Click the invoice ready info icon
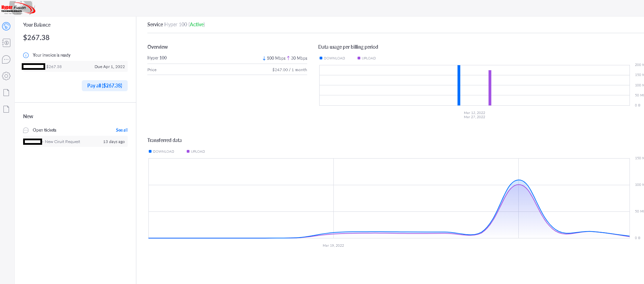This screenshot has width=644, height=284. [x=26, y=55]
